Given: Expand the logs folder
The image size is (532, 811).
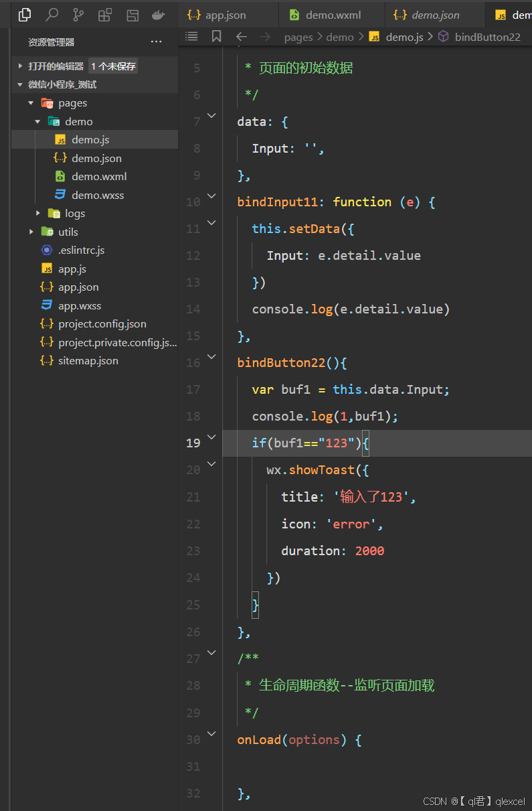Looking at the screenshot, I should tap(38, 213).
